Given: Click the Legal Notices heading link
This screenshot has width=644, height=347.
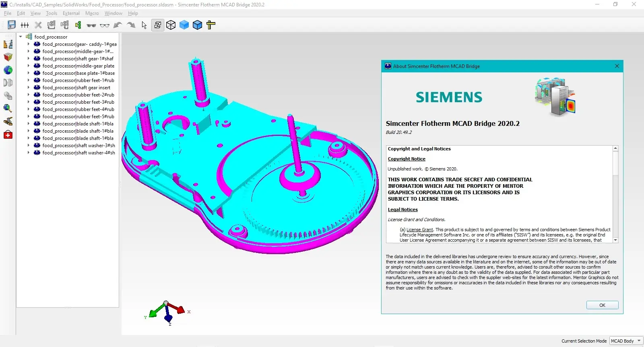Looking at the screenshot, I should pyautogui.click(x=403, y=209).
